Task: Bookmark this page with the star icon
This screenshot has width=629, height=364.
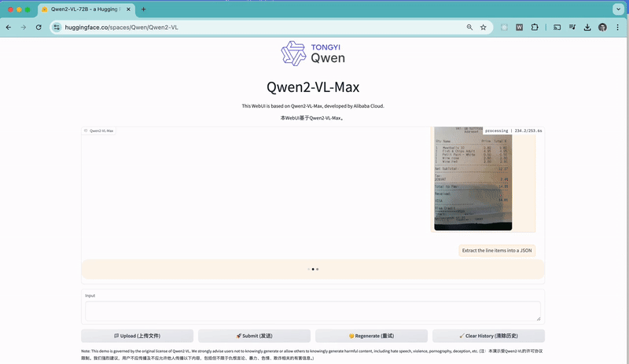Action: coord(484,28)
